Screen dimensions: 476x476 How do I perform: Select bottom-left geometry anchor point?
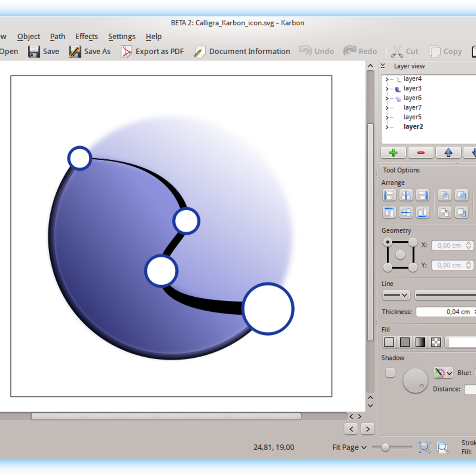point(388,267)
